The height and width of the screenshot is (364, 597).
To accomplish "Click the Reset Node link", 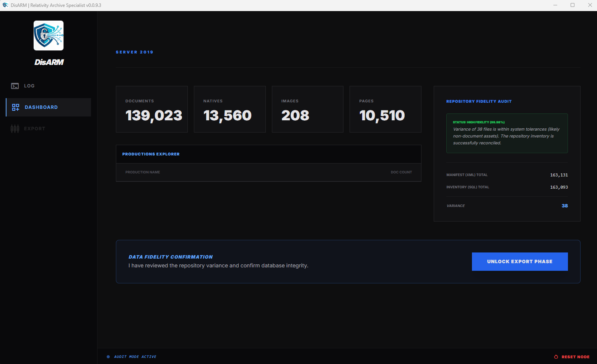I will tap(572, 357).
